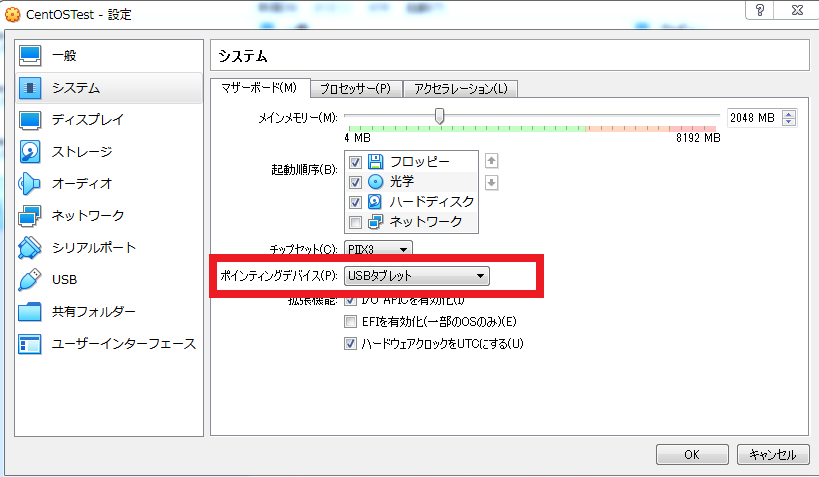Click the floppy disk icon in boot order
819x477 pixels.
click(x=375, y=161)
